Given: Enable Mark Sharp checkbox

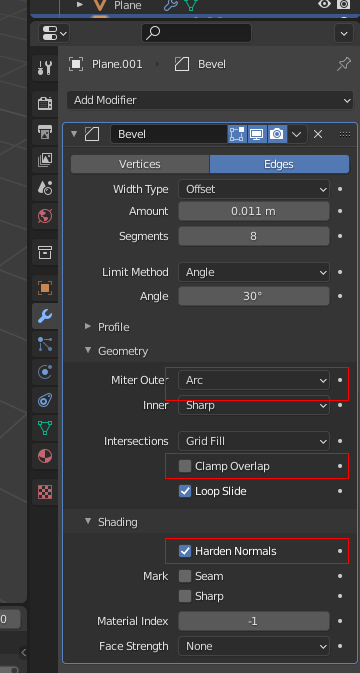Looking at the screenshot, I should (x=185, y=596).
